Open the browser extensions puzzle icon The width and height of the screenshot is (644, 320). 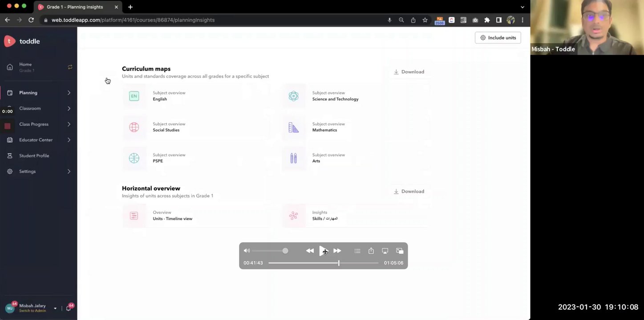click(x=487, y=20)
